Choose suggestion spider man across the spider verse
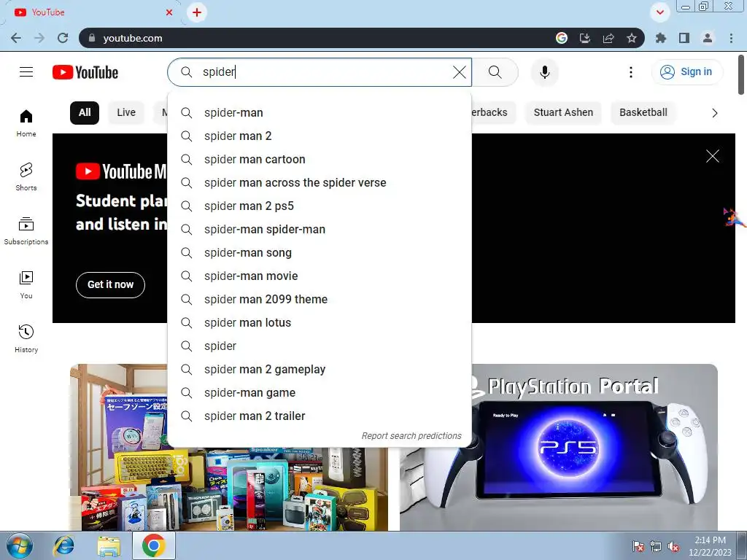747x560 pixels. (320, 183)
